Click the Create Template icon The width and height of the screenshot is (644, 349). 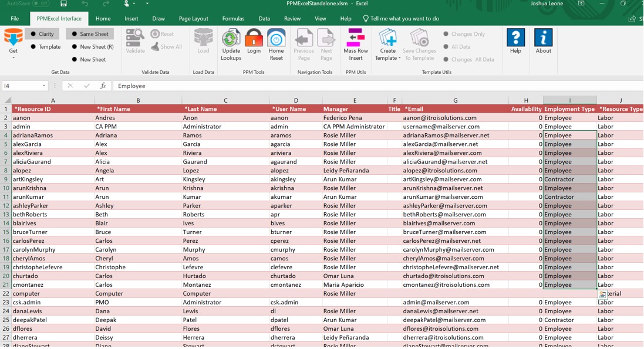click(x=387, y=38)
